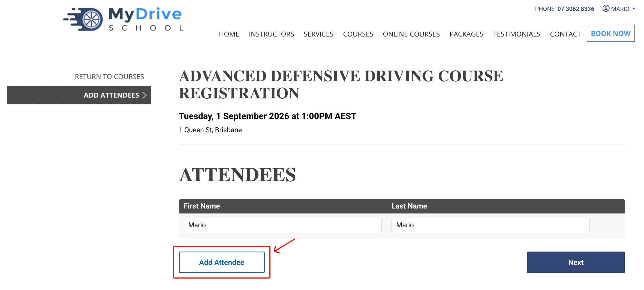
Task: Click the chevron beside ADD ATTENDEES
Action: click(145, 95)
